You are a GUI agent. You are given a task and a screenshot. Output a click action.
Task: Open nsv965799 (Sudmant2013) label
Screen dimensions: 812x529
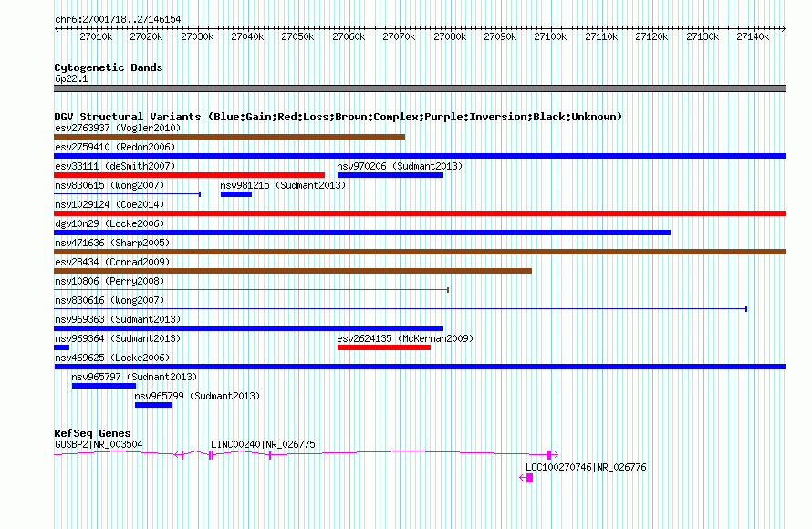click(x=197, y=396)
